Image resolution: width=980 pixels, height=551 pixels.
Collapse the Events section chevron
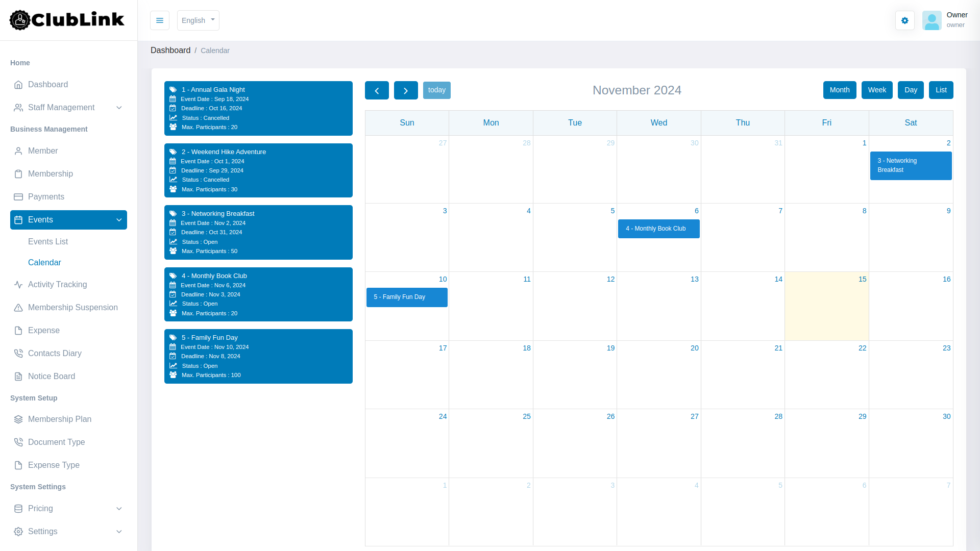coord(119,219)
